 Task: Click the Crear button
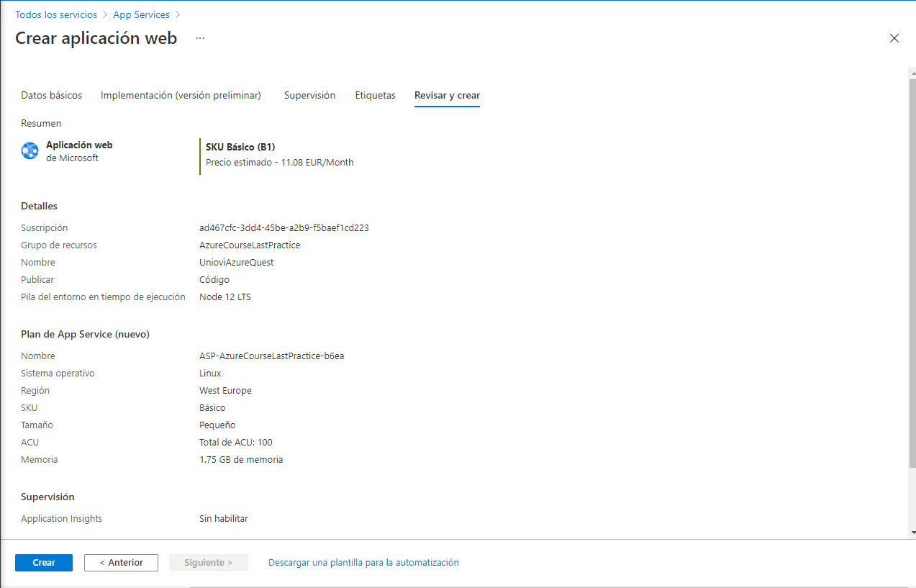tap(44, 563)
